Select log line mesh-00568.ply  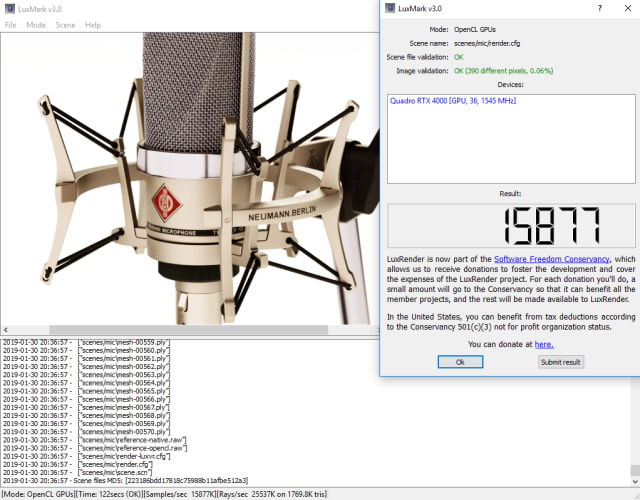tap(87, 416)
